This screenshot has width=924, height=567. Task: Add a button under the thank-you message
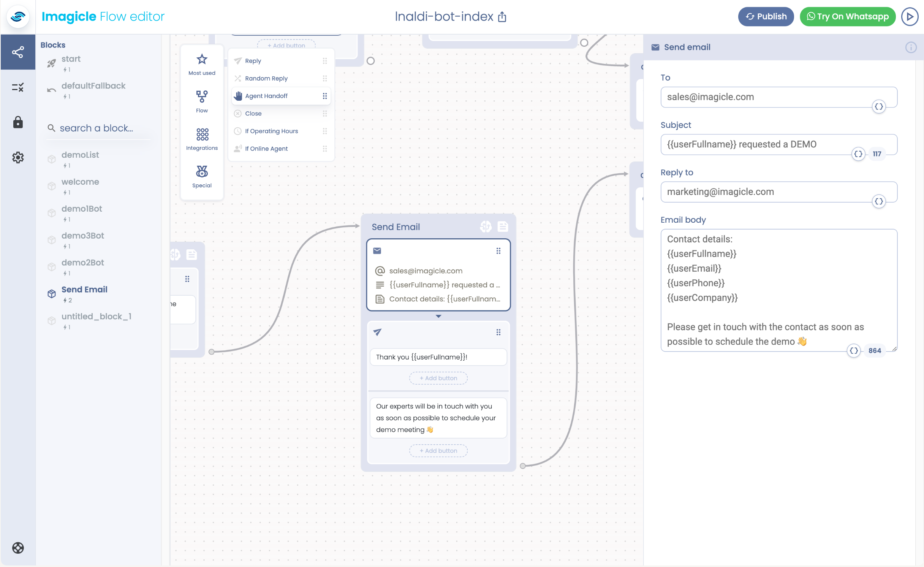click(438, 378)
